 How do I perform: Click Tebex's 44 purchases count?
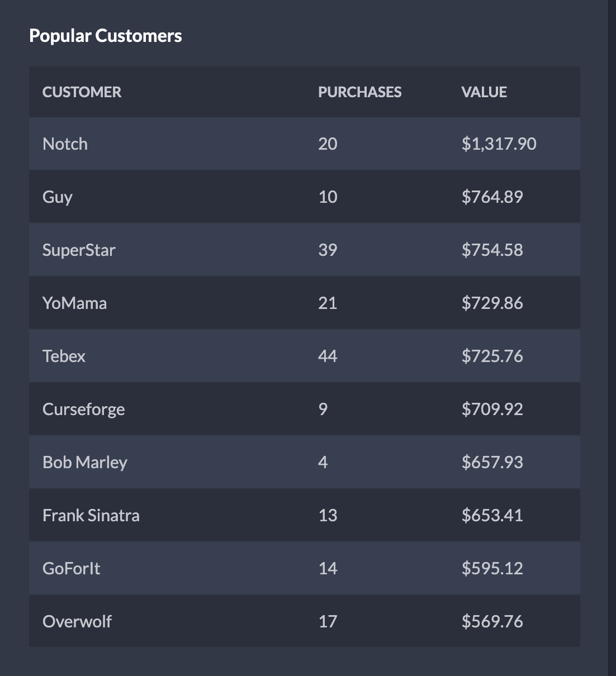click(328, 356)
